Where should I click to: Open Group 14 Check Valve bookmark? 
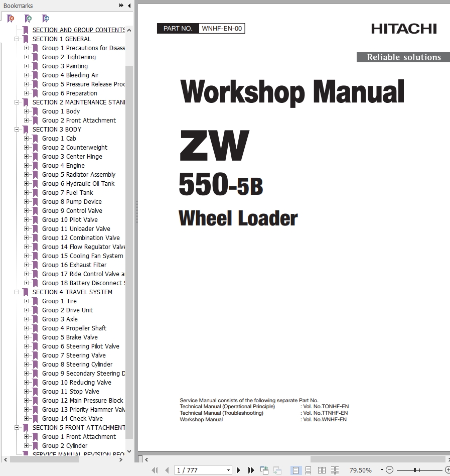pos(72,419)
